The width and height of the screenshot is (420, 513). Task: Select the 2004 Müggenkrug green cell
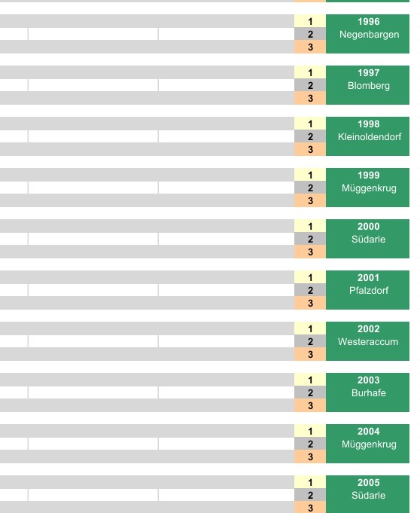coord(367,444)
